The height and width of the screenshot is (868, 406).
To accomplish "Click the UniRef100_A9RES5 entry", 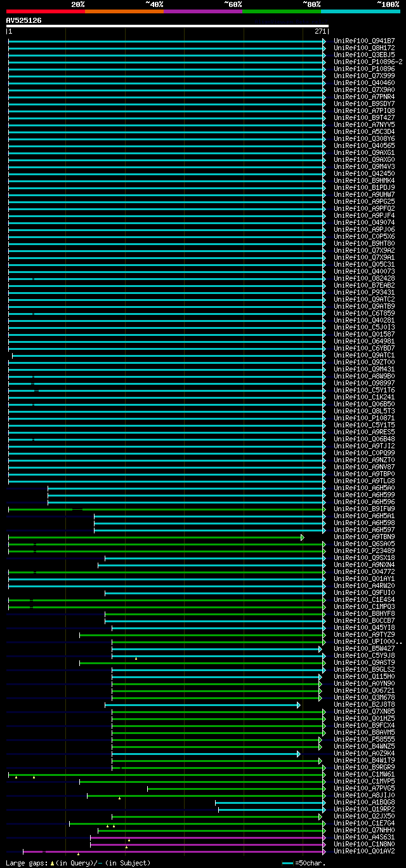I will (364, 432).
